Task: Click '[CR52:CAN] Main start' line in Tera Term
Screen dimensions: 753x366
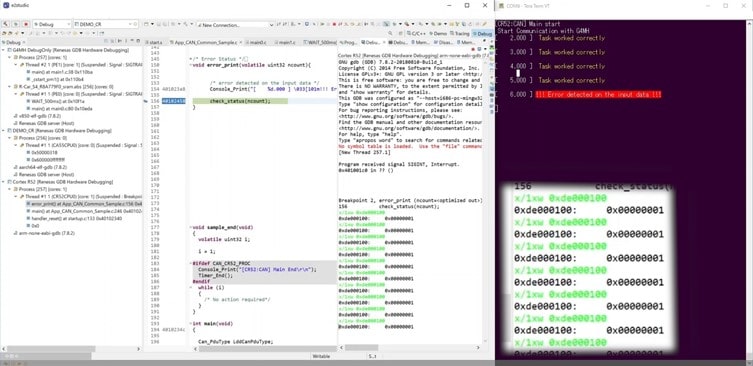Action: tap(528, 24)
